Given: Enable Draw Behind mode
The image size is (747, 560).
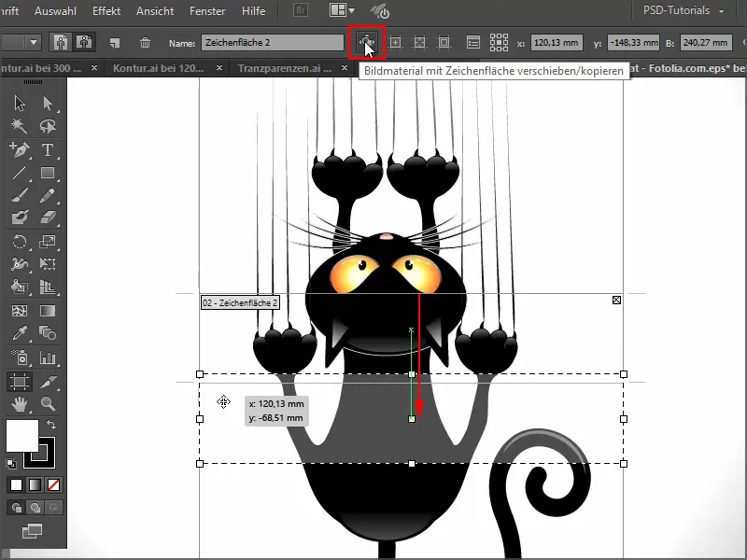Looking at the screenshot, I should point(35,508).
